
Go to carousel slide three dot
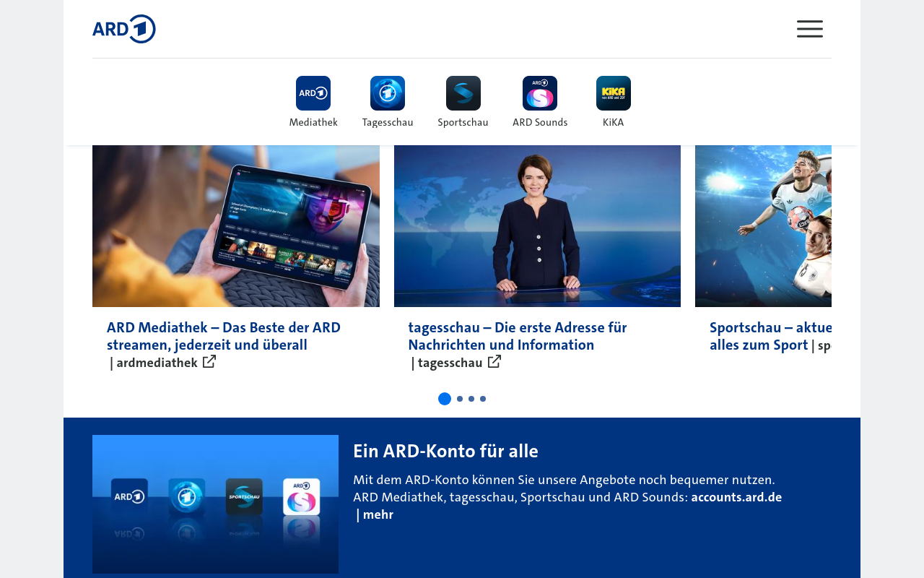coord(471,399)
